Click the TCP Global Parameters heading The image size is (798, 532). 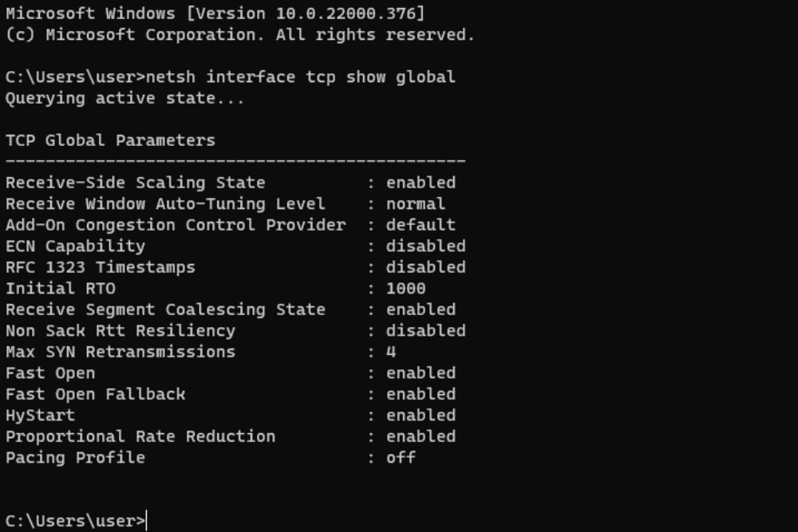tap(110, 140)
